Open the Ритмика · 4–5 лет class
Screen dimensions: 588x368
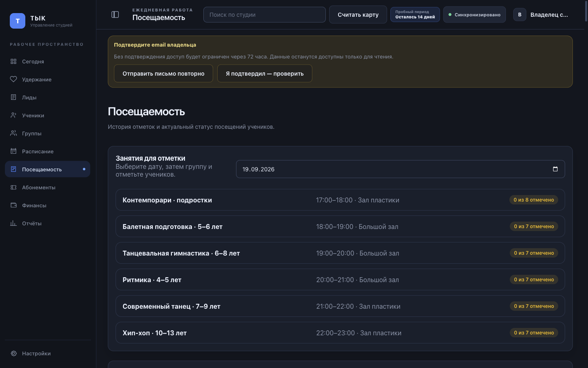pos(340,280)
